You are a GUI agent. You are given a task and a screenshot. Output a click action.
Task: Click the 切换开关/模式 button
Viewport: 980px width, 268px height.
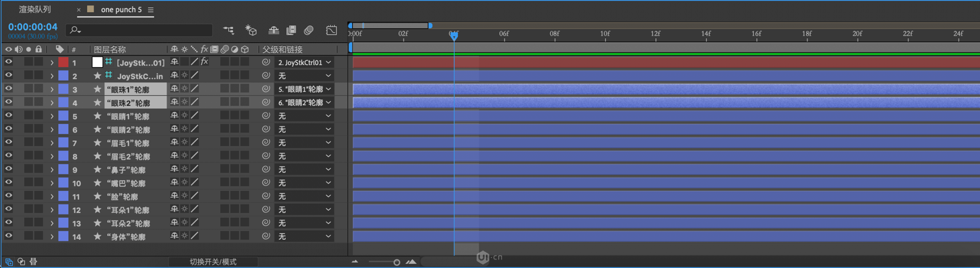point(213,262)
